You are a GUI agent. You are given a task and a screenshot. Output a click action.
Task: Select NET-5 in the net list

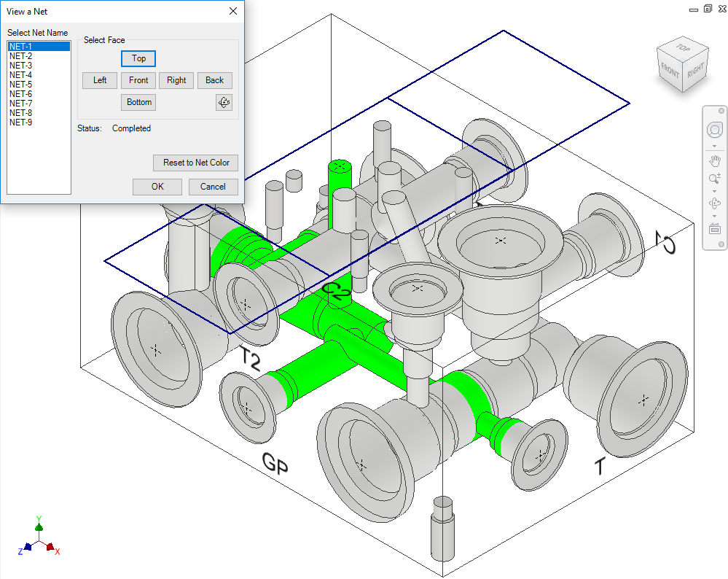(x=20, y=85)
